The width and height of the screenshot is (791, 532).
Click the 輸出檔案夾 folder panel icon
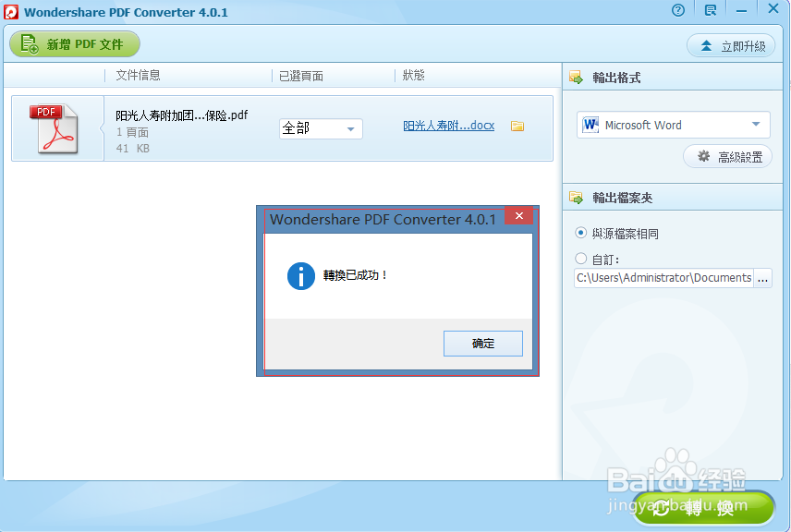(577, 195)
